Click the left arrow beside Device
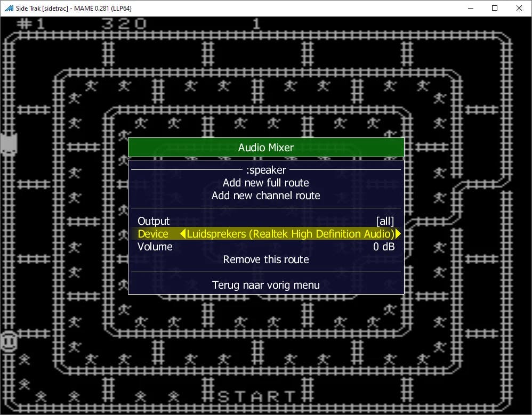This screenshot has width=532, height=415. (x=183, y=234)
